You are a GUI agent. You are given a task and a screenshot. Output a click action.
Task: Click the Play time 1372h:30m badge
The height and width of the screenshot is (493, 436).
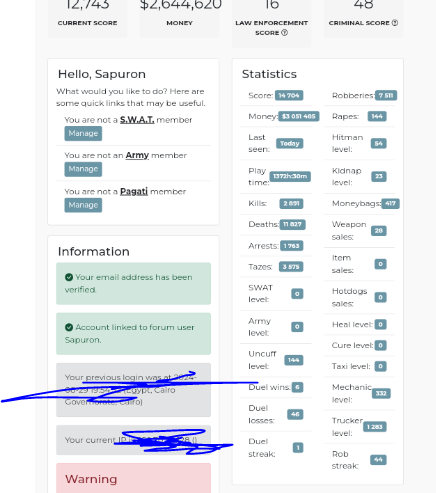pyautogui.click(x=290, y=176)
